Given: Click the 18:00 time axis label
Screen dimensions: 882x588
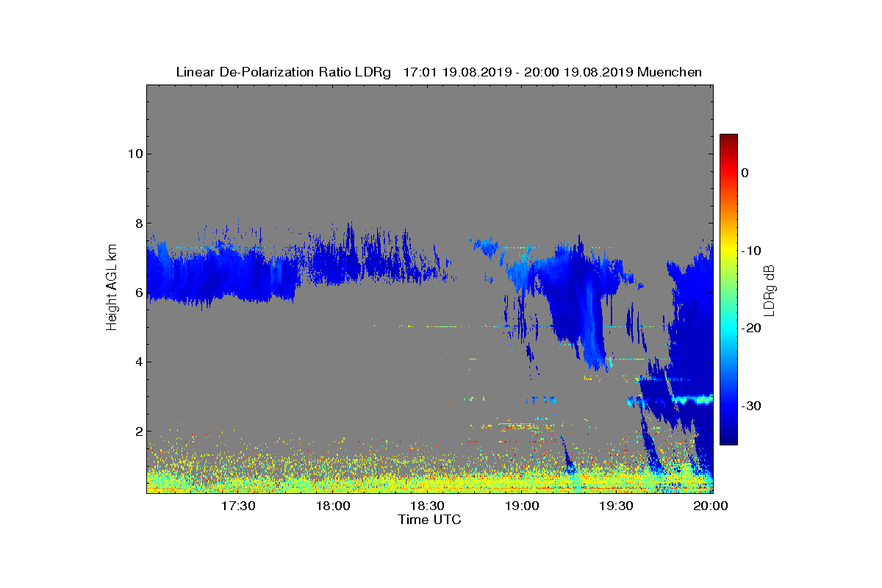Looking at the screenshot, I should click(x=333, y=506).
